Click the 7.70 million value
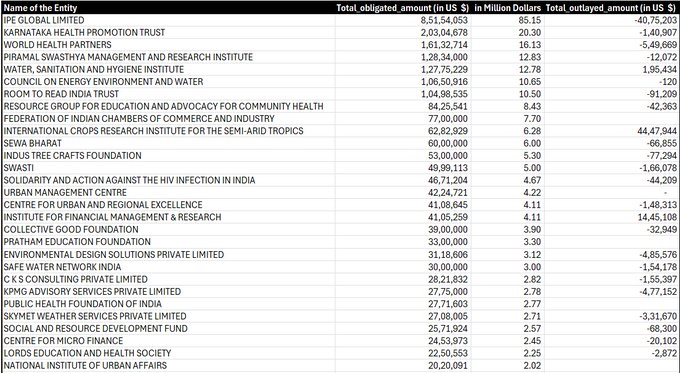 532,118
